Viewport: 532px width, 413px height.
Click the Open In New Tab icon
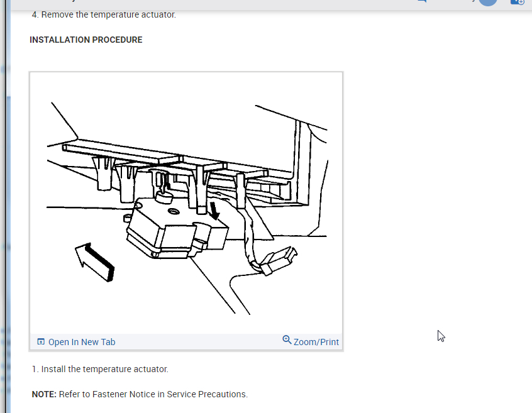pyautogui.click(x=41, y=341)
